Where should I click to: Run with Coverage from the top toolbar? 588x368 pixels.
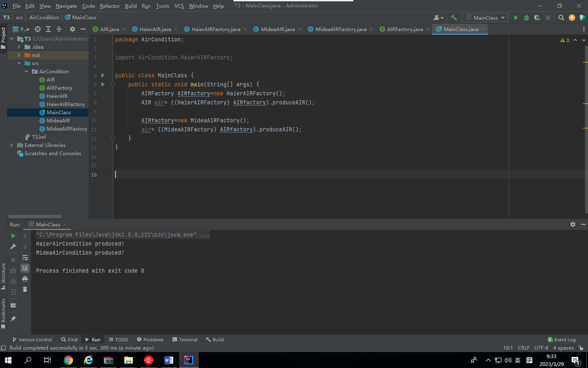pyautogui.click(x=537, y=18)
